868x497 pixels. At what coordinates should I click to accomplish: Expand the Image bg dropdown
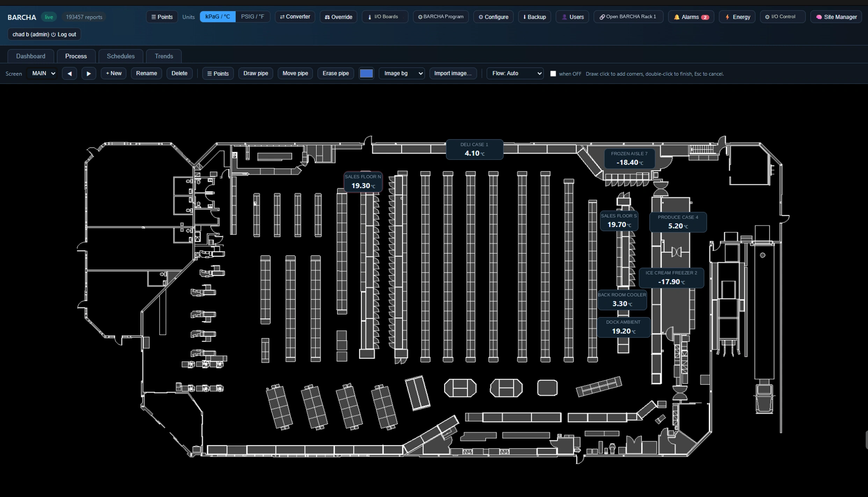(x=402, y=73)
